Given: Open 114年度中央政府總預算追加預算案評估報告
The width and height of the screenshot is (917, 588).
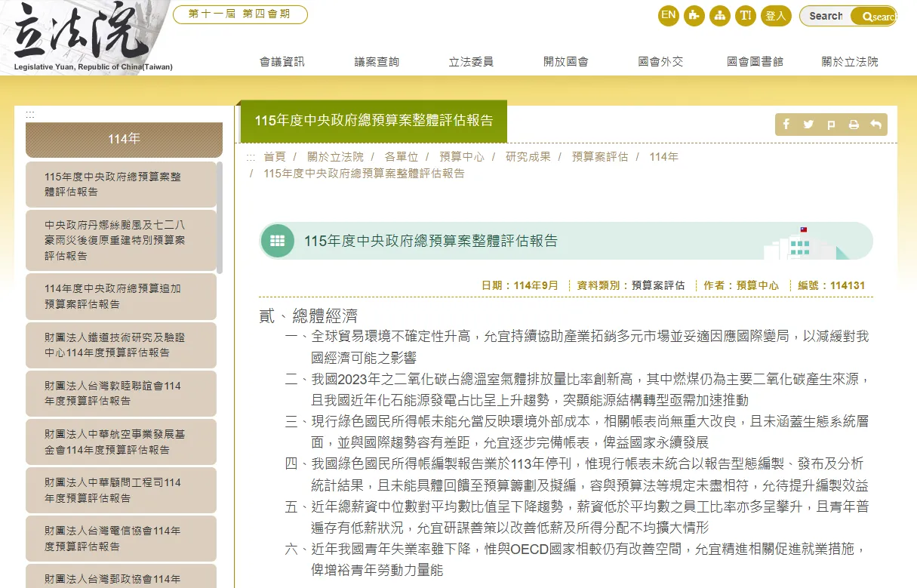Looking at the screenshot, I should click(121, 297).
